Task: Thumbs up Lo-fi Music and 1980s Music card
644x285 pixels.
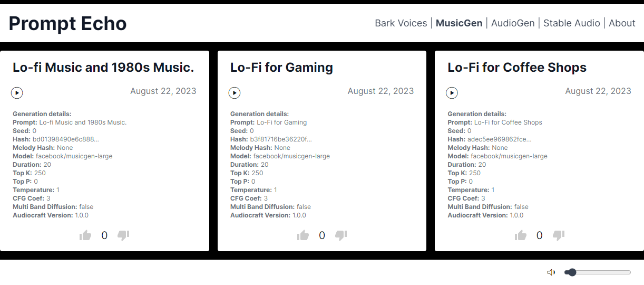Action: [85, 235]
